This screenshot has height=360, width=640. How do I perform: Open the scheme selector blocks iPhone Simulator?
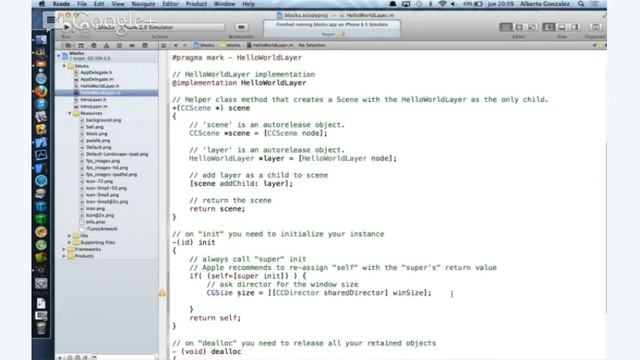pos(159,27)
